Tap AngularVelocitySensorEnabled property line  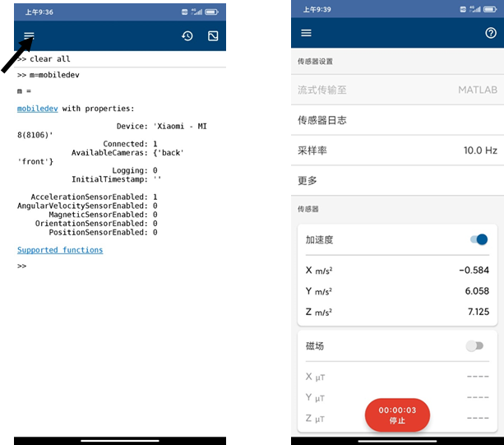tap(87, 206)
